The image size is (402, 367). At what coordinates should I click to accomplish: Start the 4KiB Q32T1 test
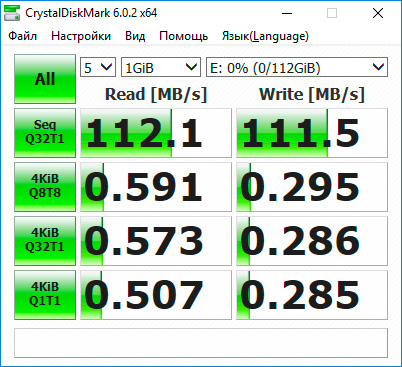[x=45, y=241]
